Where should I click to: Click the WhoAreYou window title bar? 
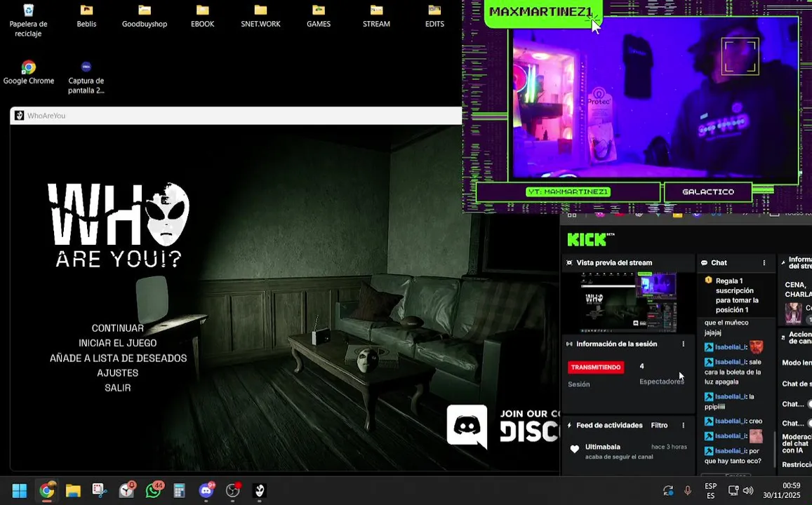pos(236,116)
